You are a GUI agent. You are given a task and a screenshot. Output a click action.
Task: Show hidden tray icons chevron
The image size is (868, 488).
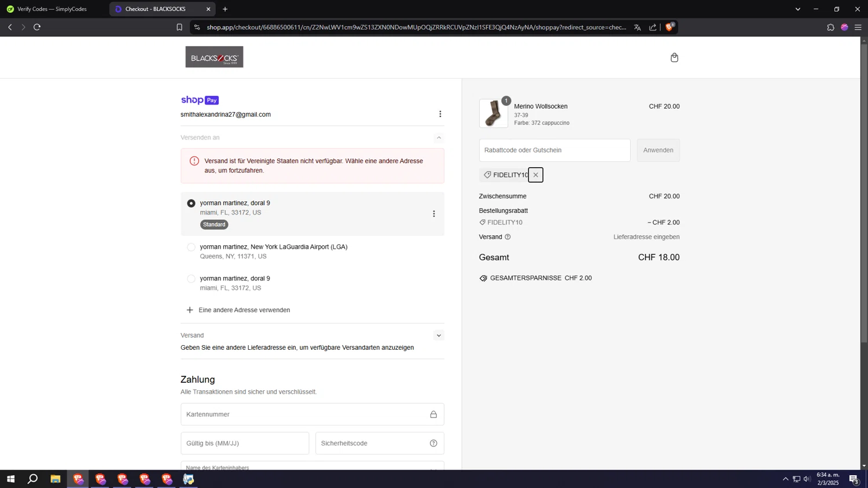pyautogui.click(x=785, y=479)
